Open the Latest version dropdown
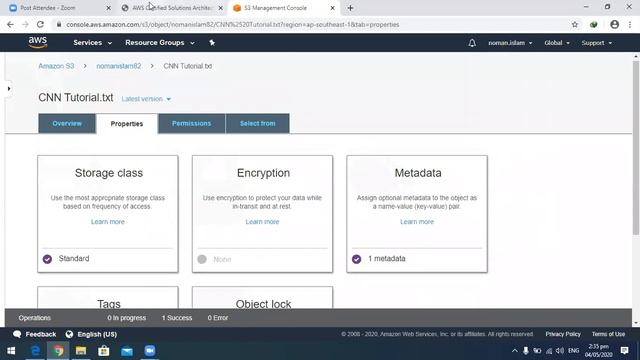640x360 pixels. (x=146, y=99)
